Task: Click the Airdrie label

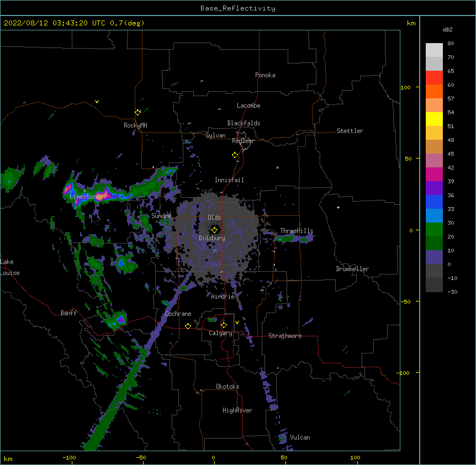Action: click(223, 297)
